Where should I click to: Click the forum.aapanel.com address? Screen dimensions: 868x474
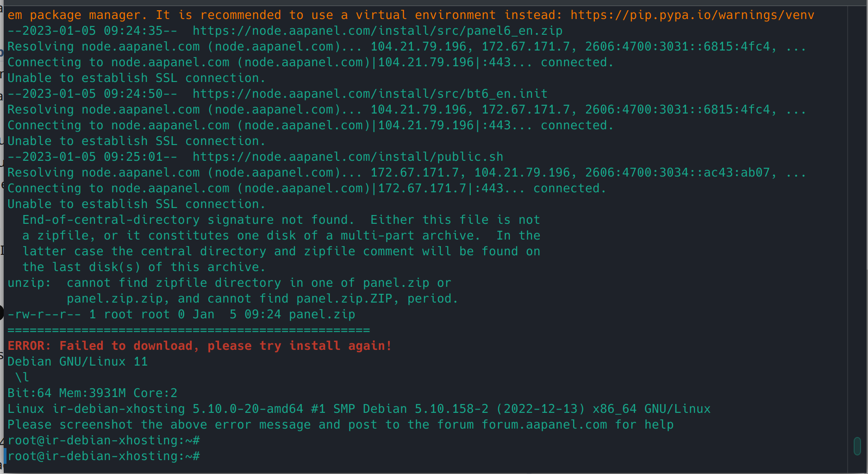click(x=544, y=425)
